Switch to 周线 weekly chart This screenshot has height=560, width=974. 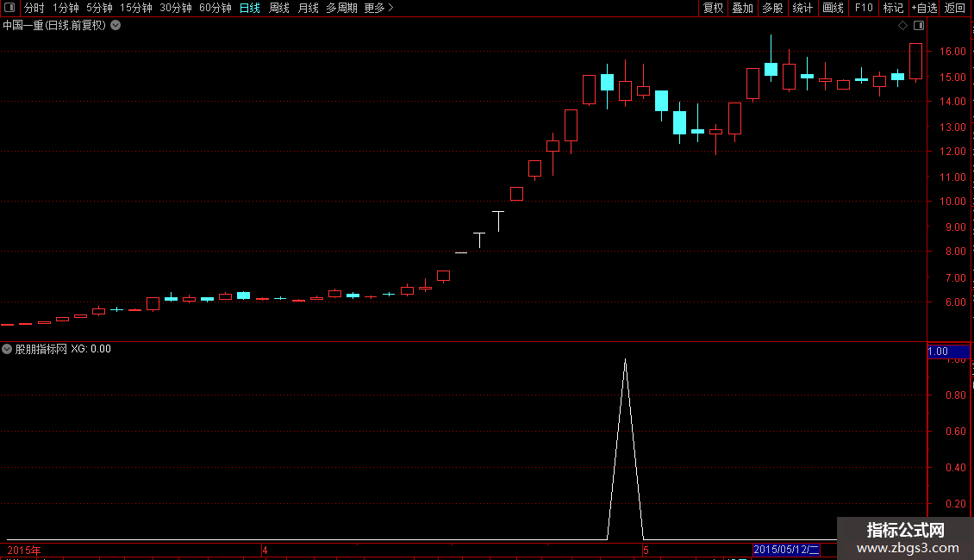[279, 8]
